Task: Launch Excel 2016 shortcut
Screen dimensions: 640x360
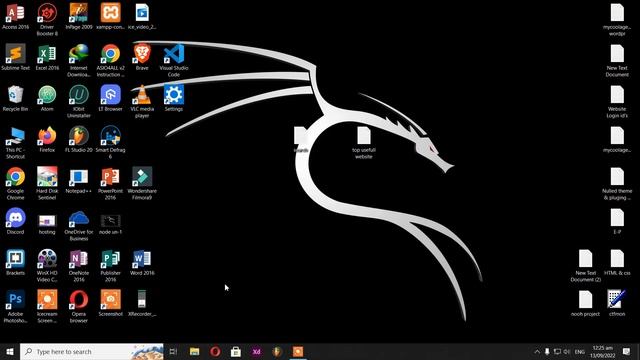Action: [47, 57]
